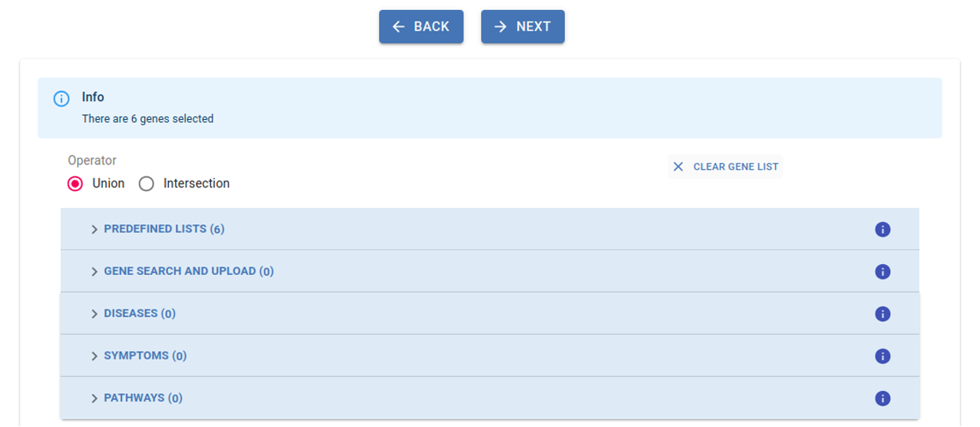Screen dimensions: 980x427
Task: Click the info icon for Predefined Lists
Action: coord(883,230)
